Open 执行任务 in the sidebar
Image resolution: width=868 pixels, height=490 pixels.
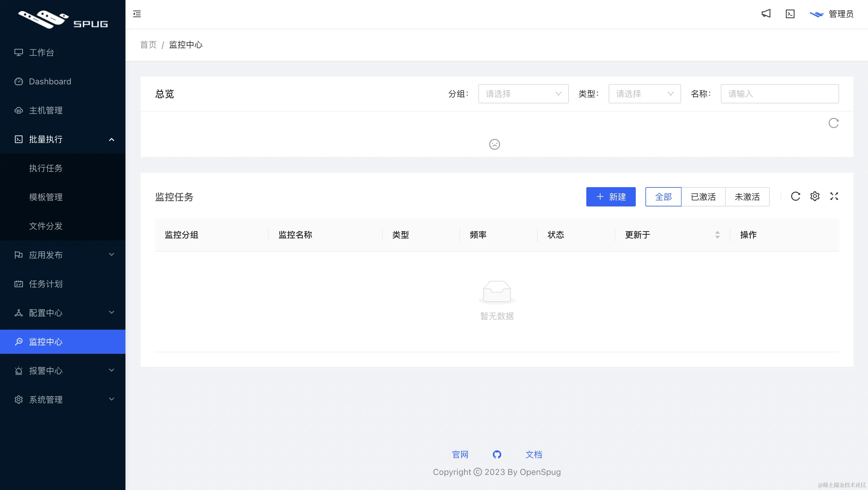point(46,168)
